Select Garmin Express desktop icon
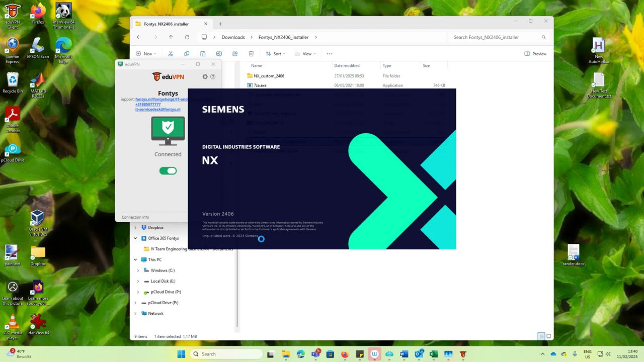 click(x=13, y=50)
